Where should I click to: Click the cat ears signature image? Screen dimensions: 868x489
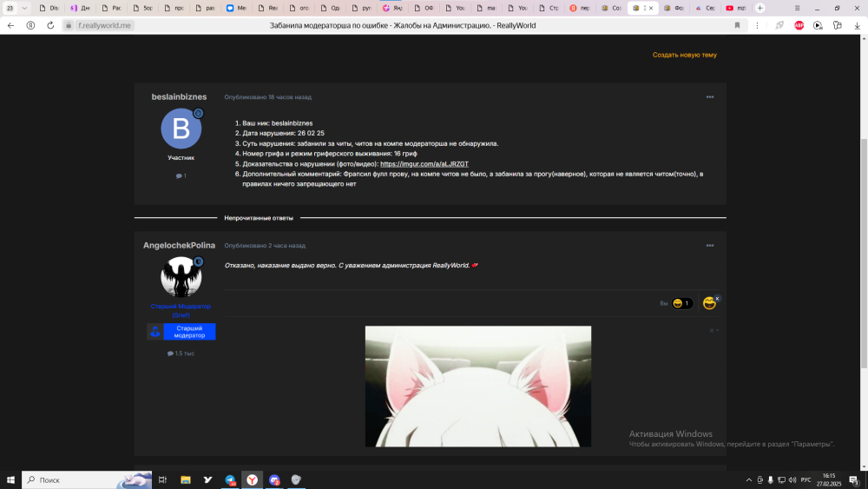pos(477,386)
